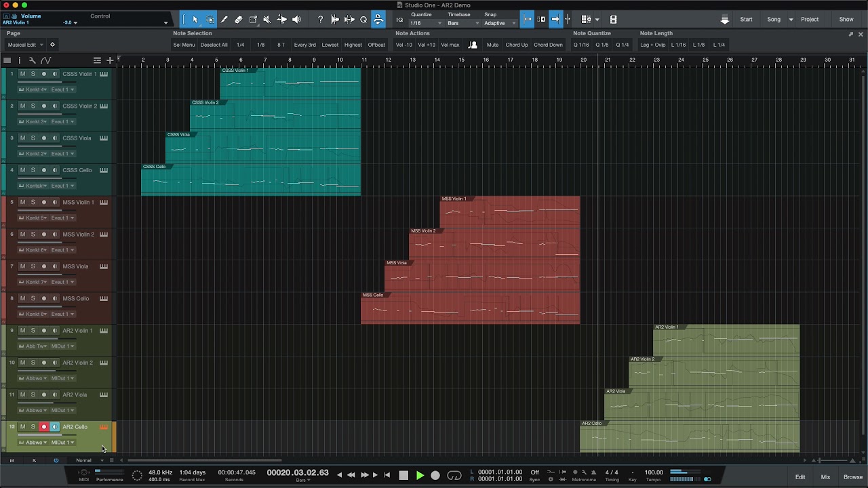
Task: Select the Arrow tool
Action: pyautogui.click(x=195, y=20)
